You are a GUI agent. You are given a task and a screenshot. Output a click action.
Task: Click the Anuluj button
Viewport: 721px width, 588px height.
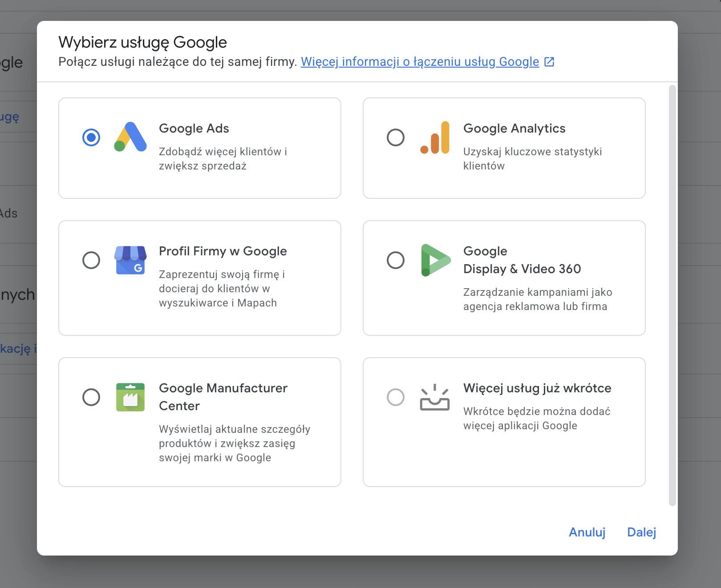click(x=587, y=532)
